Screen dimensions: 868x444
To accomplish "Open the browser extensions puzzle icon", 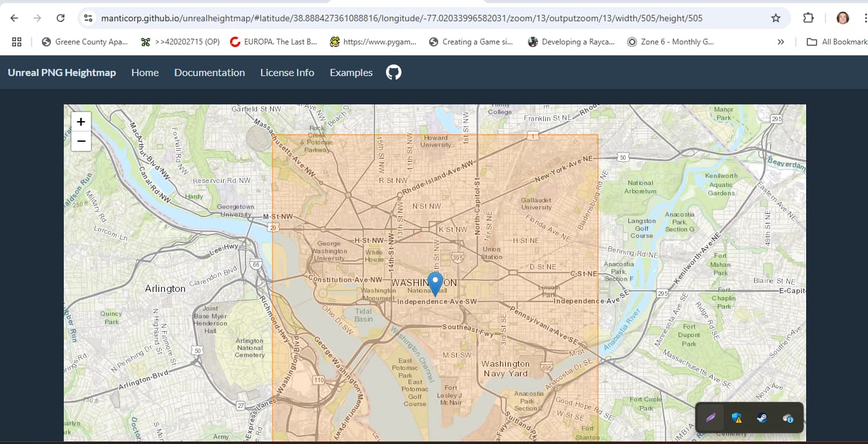I will click(809, 18).
